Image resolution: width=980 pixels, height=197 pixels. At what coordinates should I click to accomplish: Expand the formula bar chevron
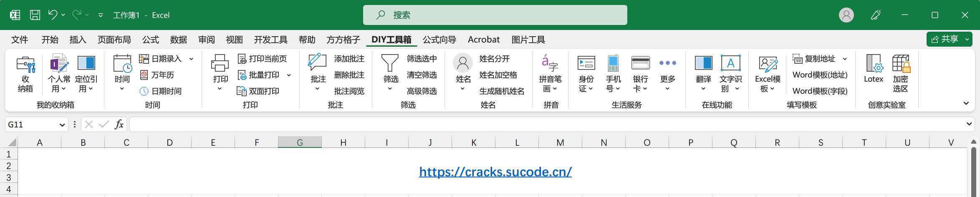point(969,124)
